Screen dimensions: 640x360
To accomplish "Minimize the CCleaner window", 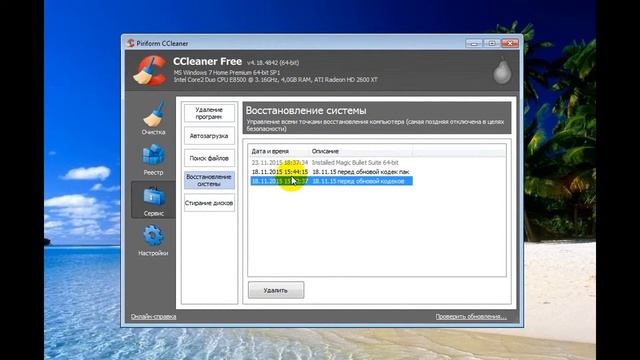I will (474, 43).
